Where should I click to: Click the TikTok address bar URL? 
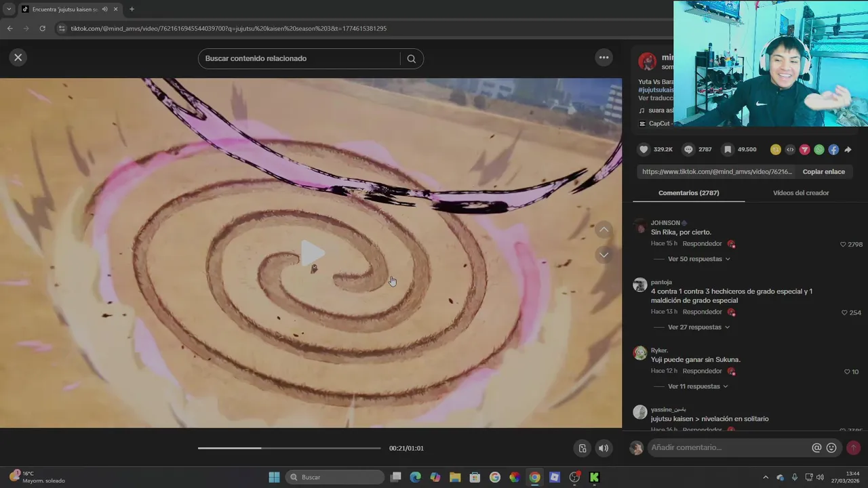click(229, 28)
